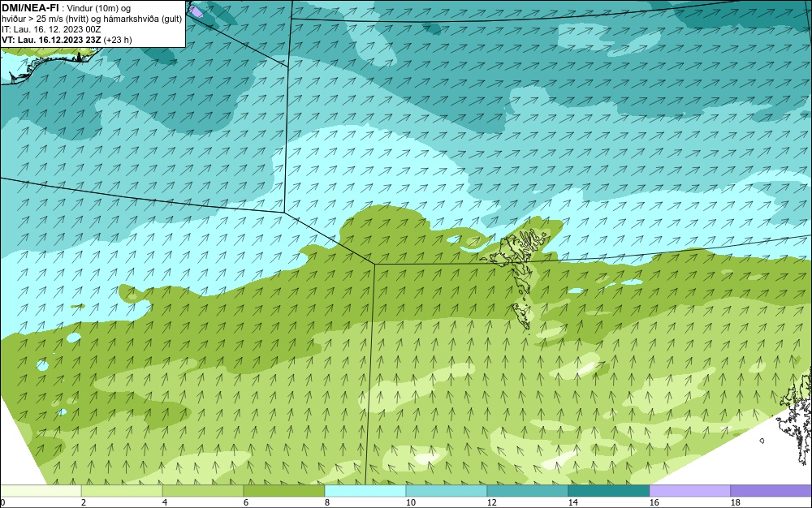Click the 6–8 m/s olive green legend swatch
Image resolution: width=812 pixels, height=508 pixels.
[284, 490]
